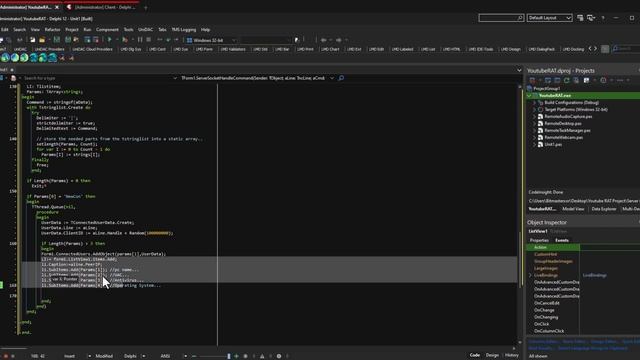This screenshot has height=360, width=640.
Task: Select Unit1.pas in project tree
Action: click(553, 144)
